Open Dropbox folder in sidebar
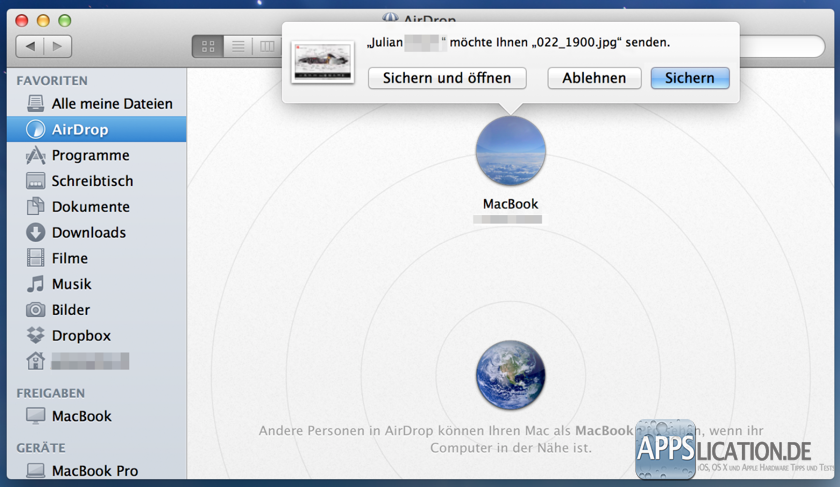This screenshot has height=487, width=840. click(x=96, y=335)
